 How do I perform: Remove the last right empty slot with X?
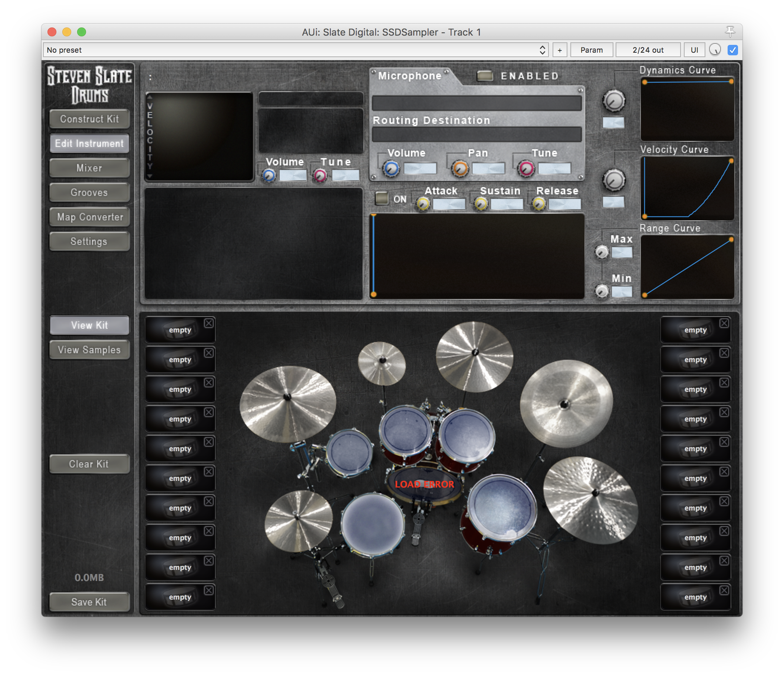tap(724, 590)
